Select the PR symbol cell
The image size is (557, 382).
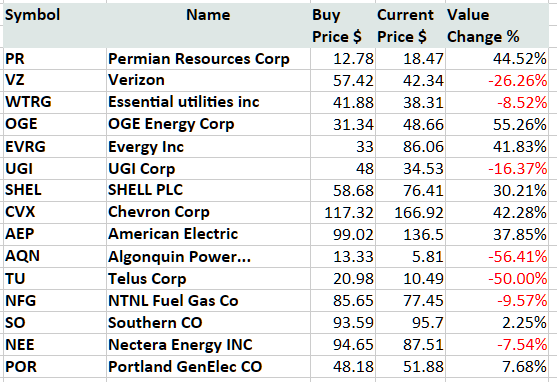point(55,59)
